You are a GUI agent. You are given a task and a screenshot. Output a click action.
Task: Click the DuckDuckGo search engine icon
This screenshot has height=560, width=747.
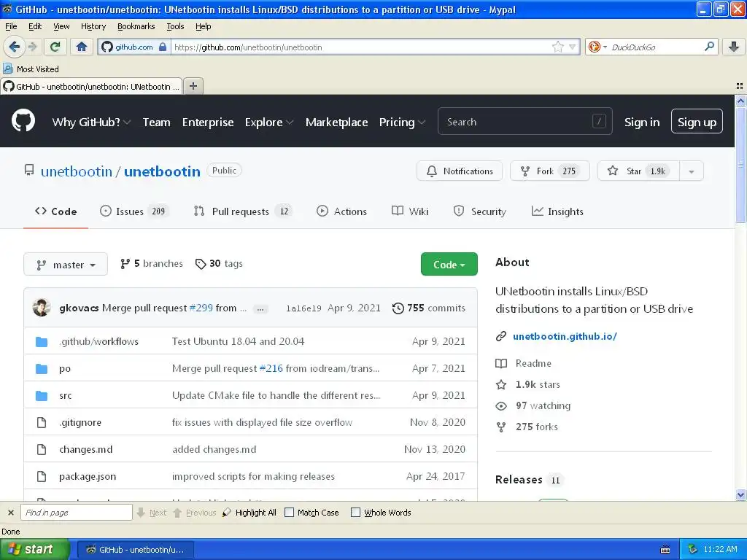click(594, 47)
